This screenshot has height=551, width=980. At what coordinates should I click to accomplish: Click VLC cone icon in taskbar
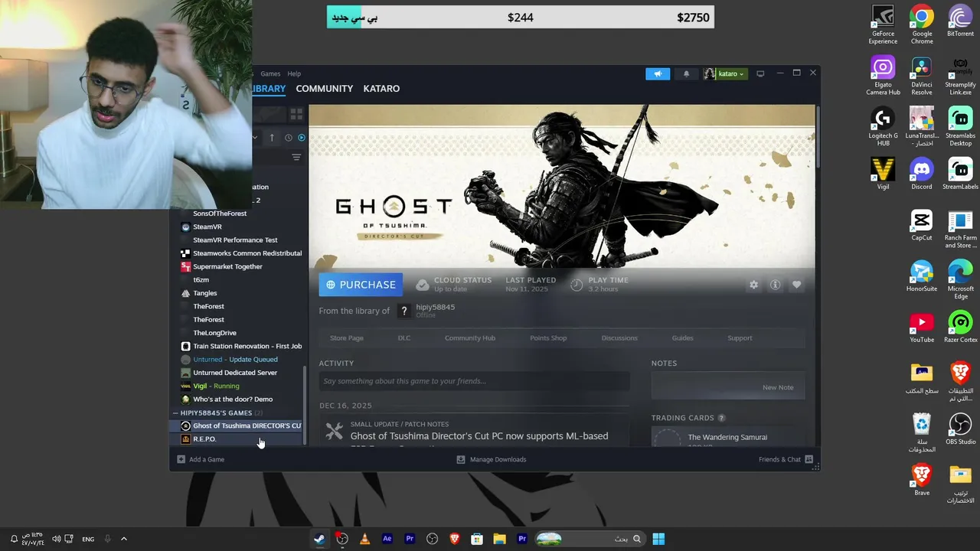[364, 539]
